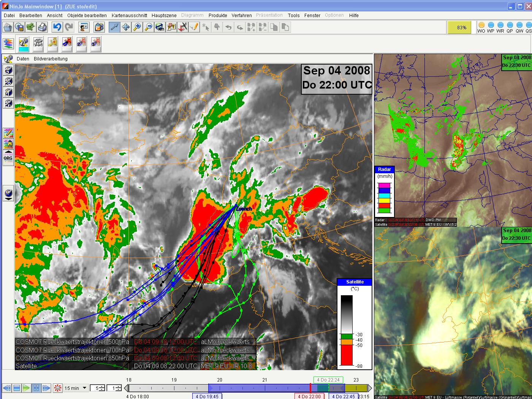The width and height of the screenshot is (532, 399).
Task: Select the pencil drawing tool
Action: (194, 27)
